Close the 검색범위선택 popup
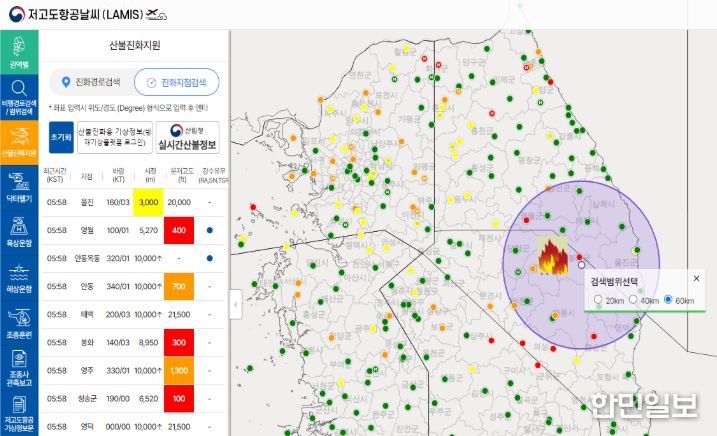717x436 pixels. pyautogui.click(x=696, y=278)
